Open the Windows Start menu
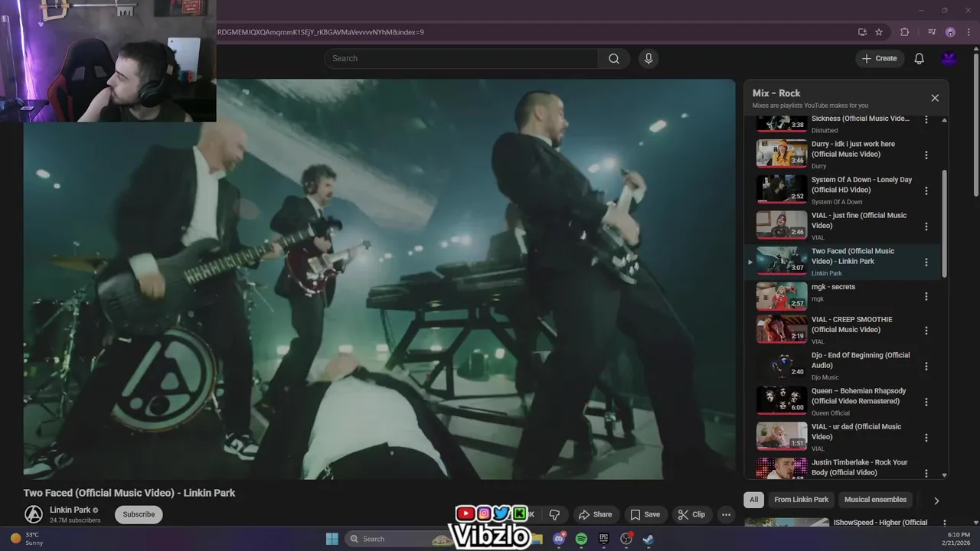This screenshot has width=980, height=551. (332, 539)
